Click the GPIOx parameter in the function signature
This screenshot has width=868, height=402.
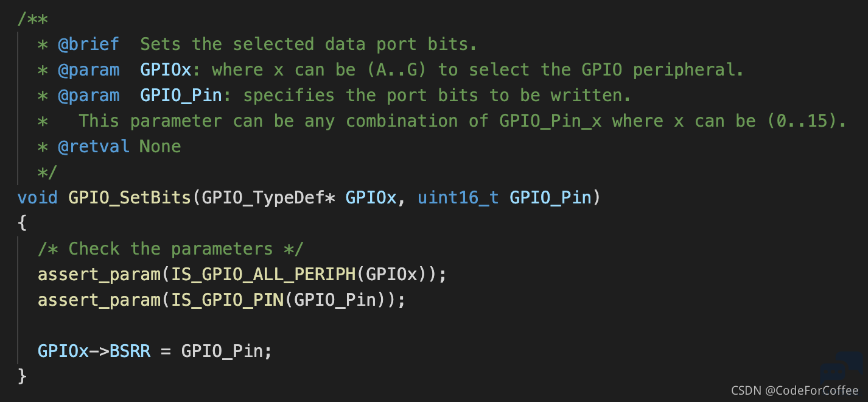pyautogui.click(x=371, y=197)
